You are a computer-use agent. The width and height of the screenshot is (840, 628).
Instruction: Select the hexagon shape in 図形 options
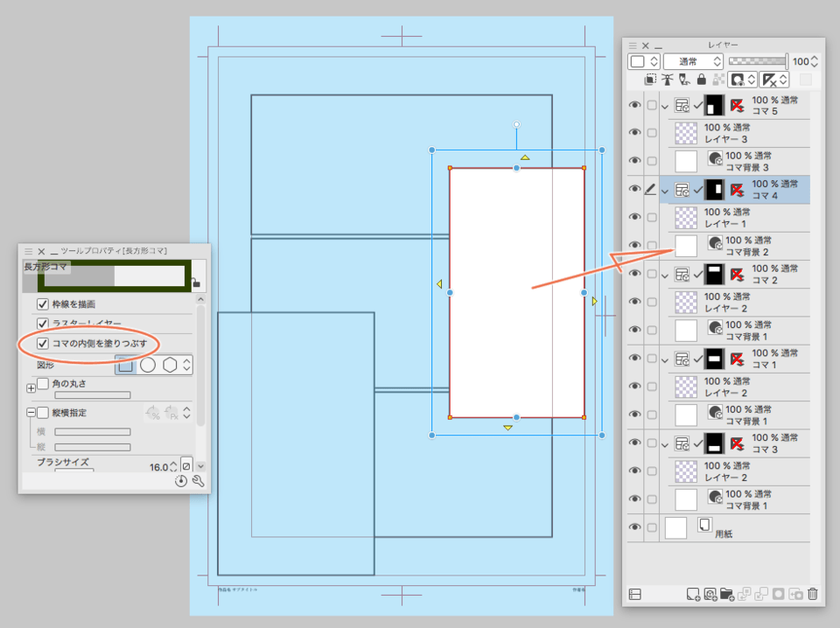pyautogui.click(x=169, y=366)
